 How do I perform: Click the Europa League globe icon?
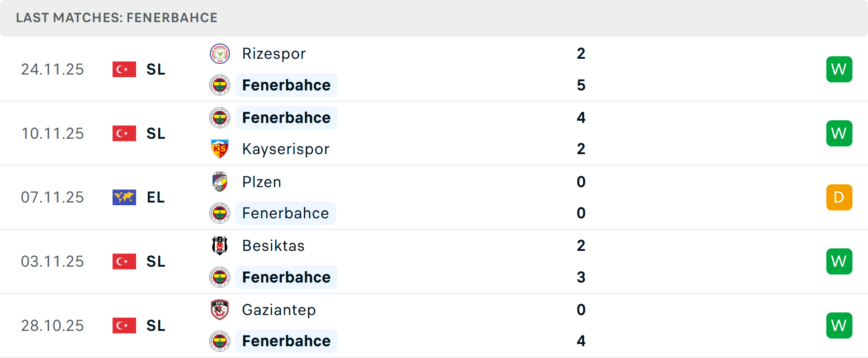click(124, 197)
